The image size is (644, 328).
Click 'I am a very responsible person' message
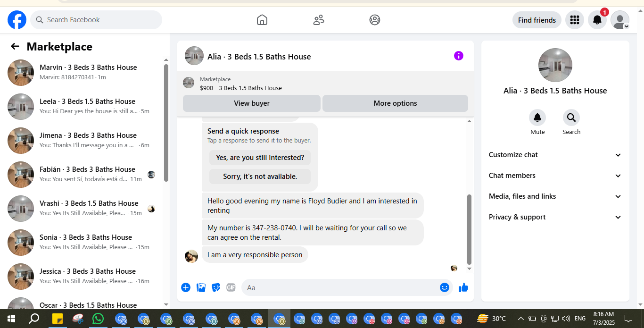pos(255,255)
